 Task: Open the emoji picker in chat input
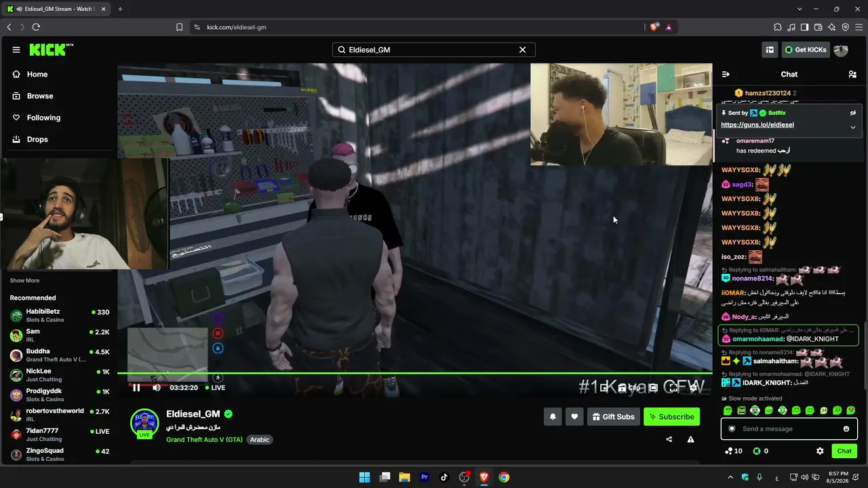point(846,428)
